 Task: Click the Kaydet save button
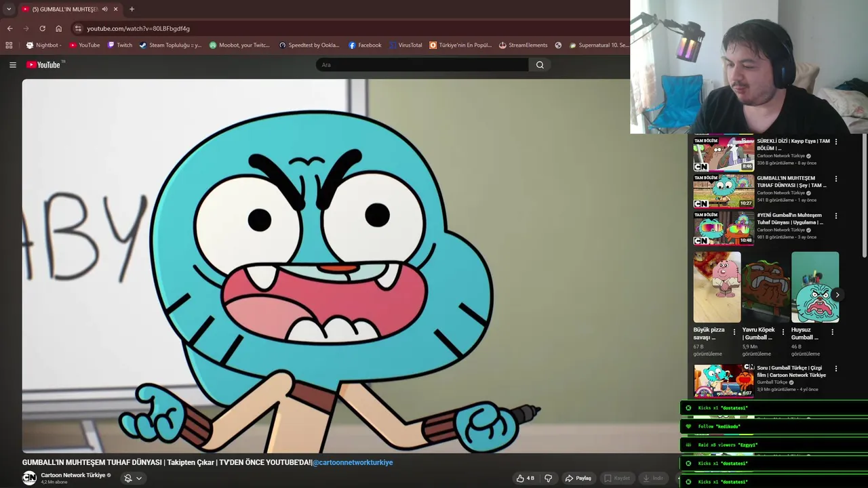(x=617, y=479)
